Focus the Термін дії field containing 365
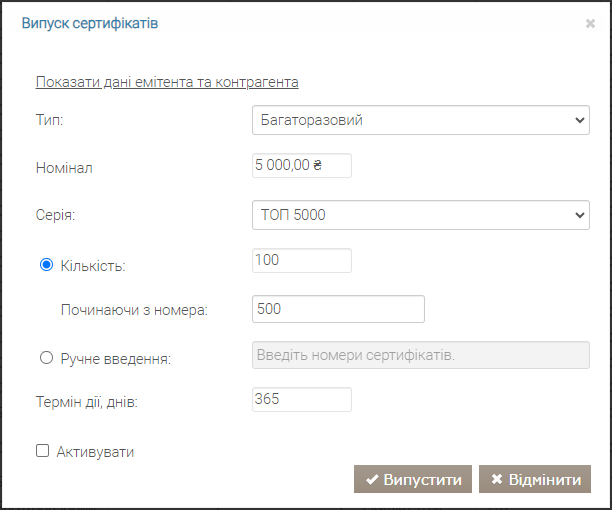 point(302,399)
